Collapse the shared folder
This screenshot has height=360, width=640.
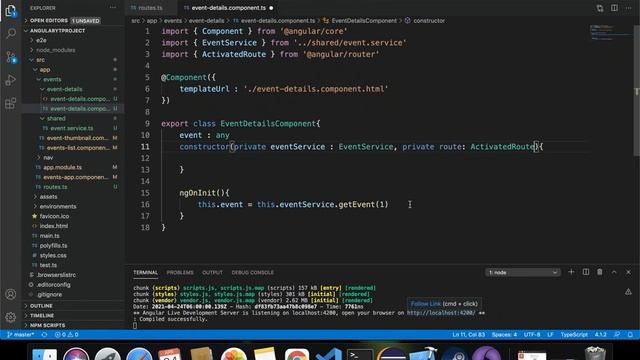click(73, 118)
